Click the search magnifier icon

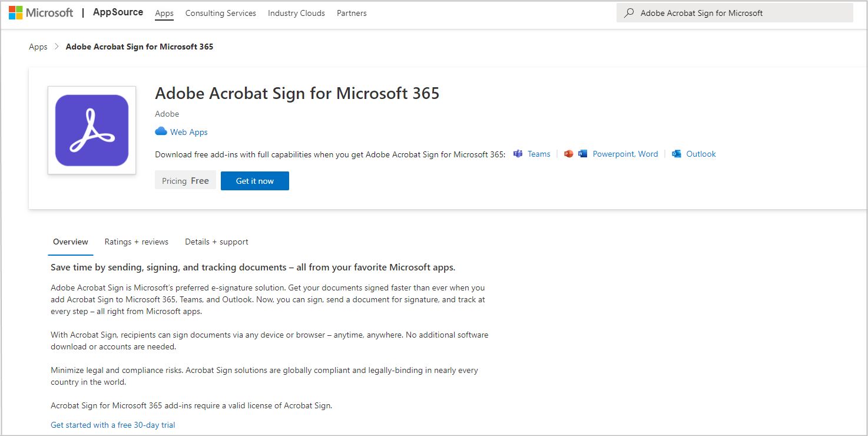click(629, 13)
